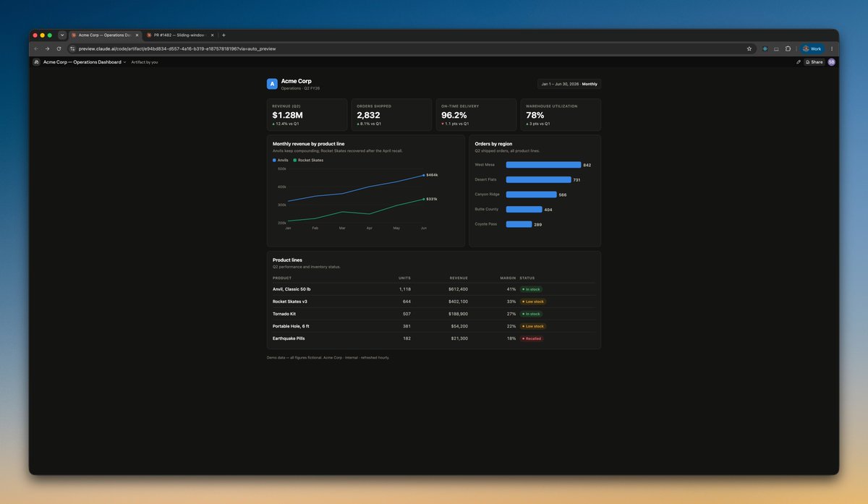Click the West Mesa bar in Orders by region
Screen dimensions: 868x504
[x=543, y=165]
